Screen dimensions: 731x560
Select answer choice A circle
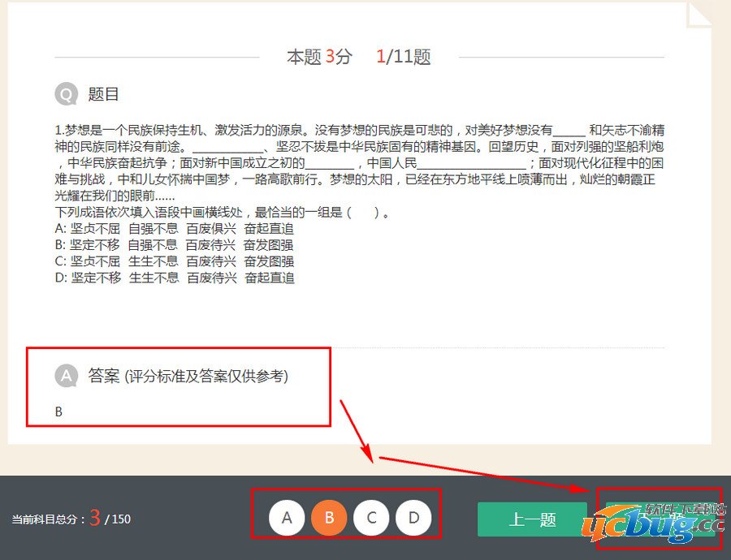[287, 518]
